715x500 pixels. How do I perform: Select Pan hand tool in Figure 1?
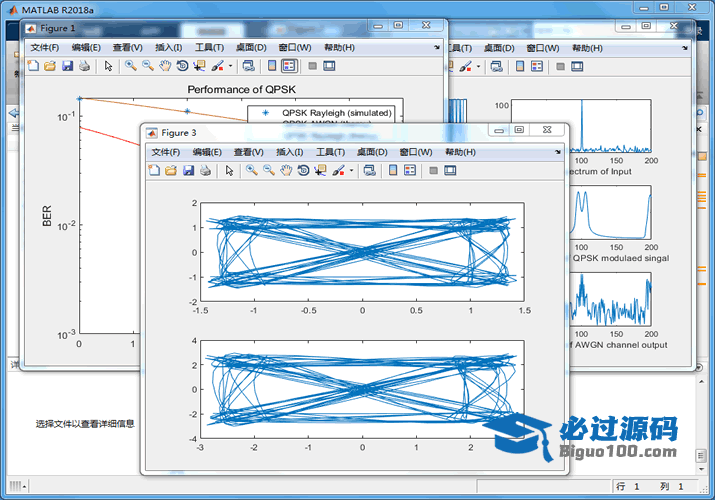pos(165,66)
